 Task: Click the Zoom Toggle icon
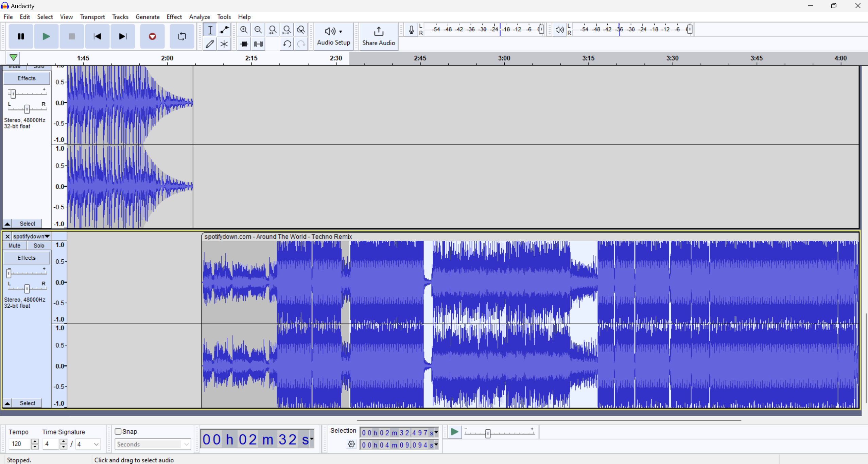(x=301, y=30)
